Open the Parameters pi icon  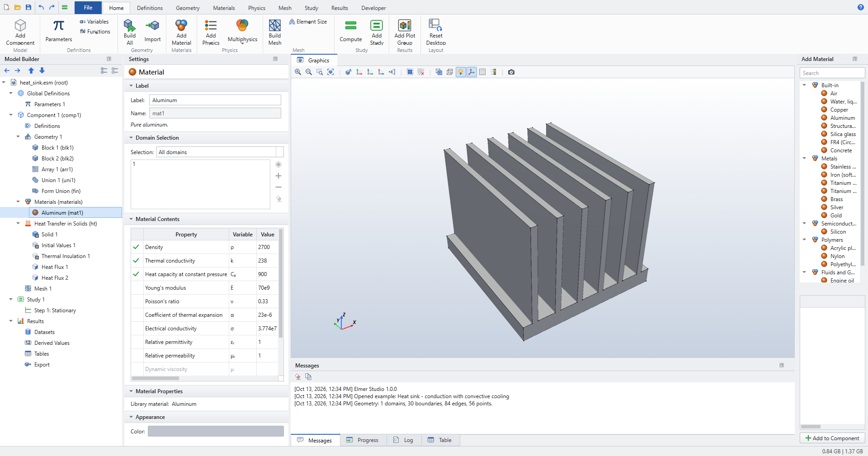pos(59,31)
